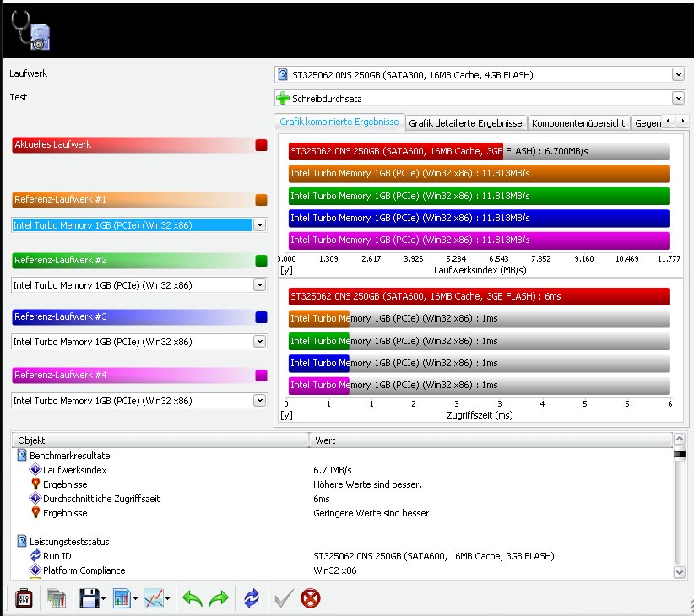Open the Test Schreibdurchsatz dropdown
The width and height of the screenshot is (694, 616).
point(678,98)
